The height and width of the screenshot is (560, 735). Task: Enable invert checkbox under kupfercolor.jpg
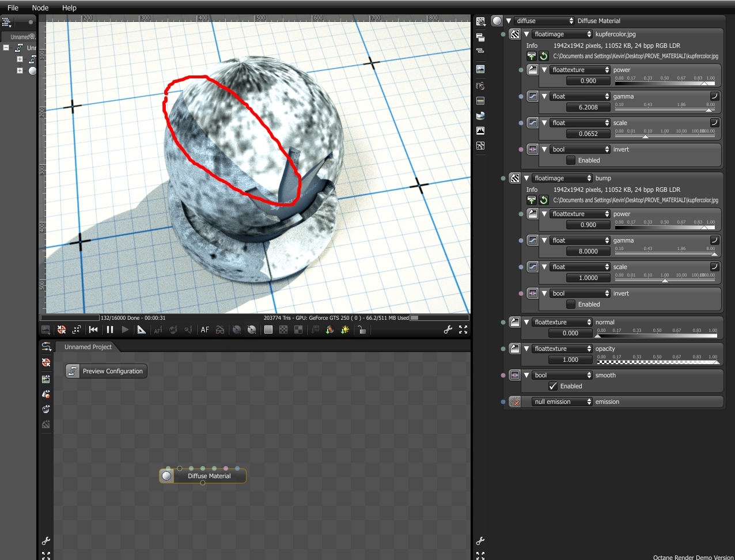[570, 160]
